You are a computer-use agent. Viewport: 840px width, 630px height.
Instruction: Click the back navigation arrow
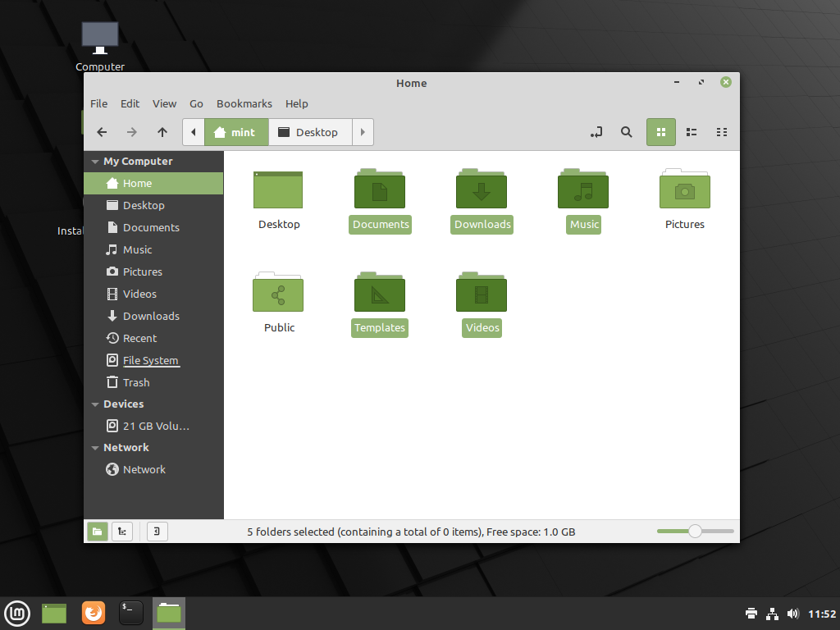click(102, 132)
